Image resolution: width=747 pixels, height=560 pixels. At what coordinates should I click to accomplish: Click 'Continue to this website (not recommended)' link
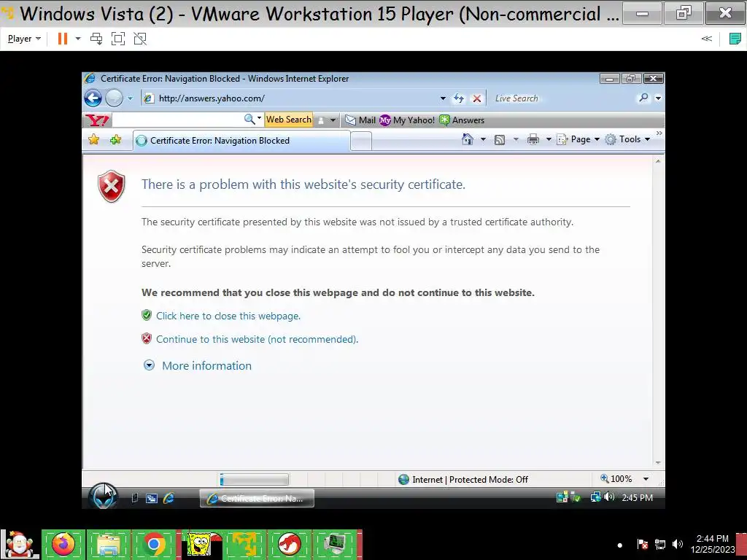point(257,339)
